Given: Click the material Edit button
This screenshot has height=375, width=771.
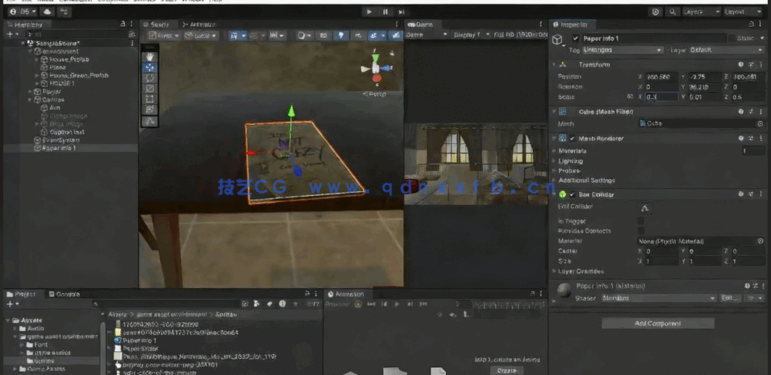Looking at the screenshot, I should (730, 298).
